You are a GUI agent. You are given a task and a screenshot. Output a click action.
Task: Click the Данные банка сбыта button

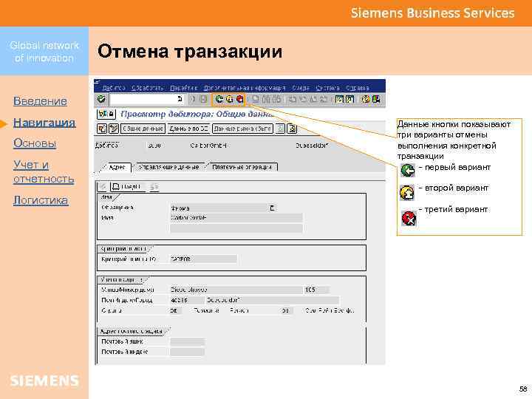coord(242,129)
